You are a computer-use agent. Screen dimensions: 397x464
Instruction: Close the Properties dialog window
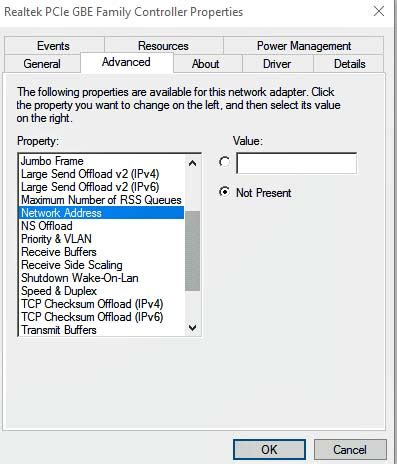pos(379,11)
